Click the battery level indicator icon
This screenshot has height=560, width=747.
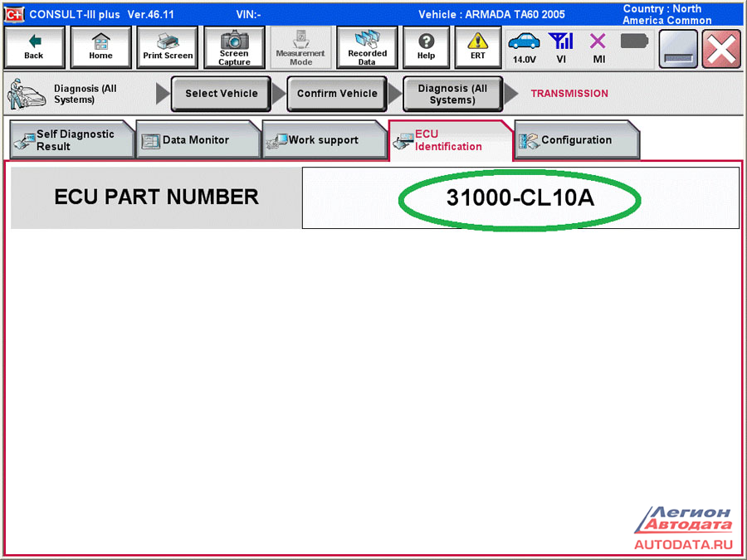[x=634, y=41]
